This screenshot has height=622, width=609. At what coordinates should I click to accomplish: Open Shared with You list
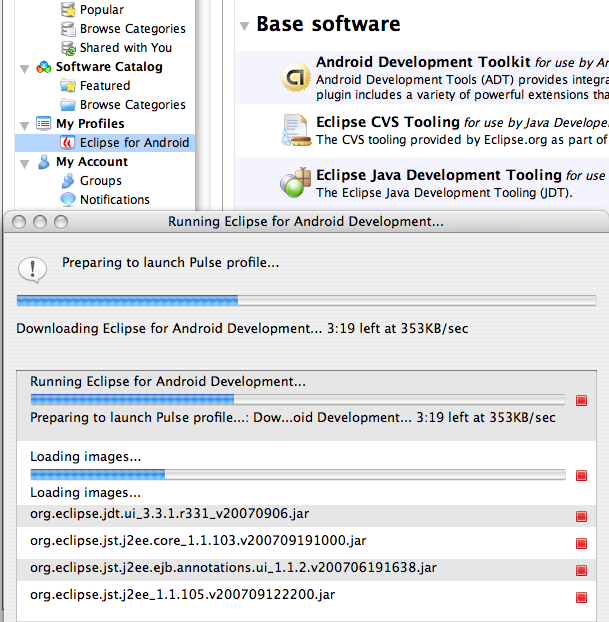[126, 48]
